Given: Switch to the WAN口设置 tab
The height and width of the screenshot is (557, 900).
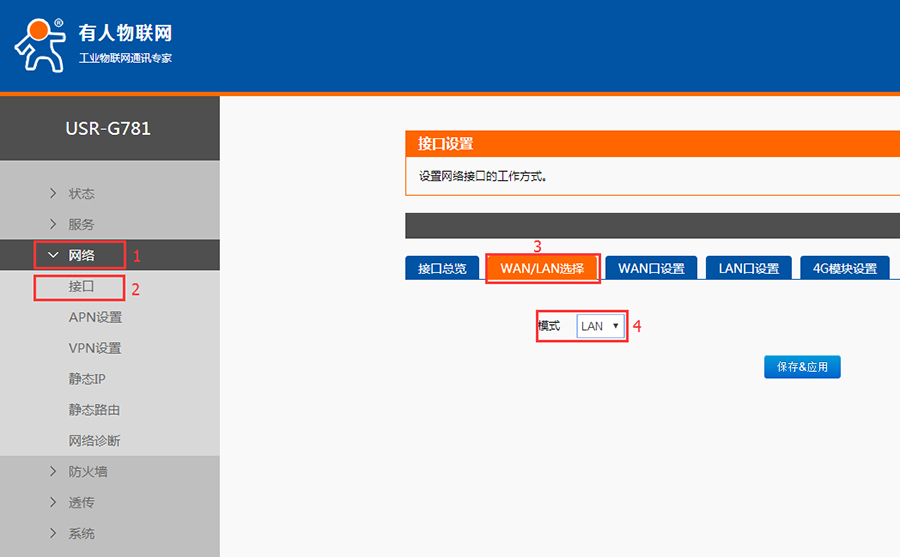Looking at the screenshot, I should [651, 268].
